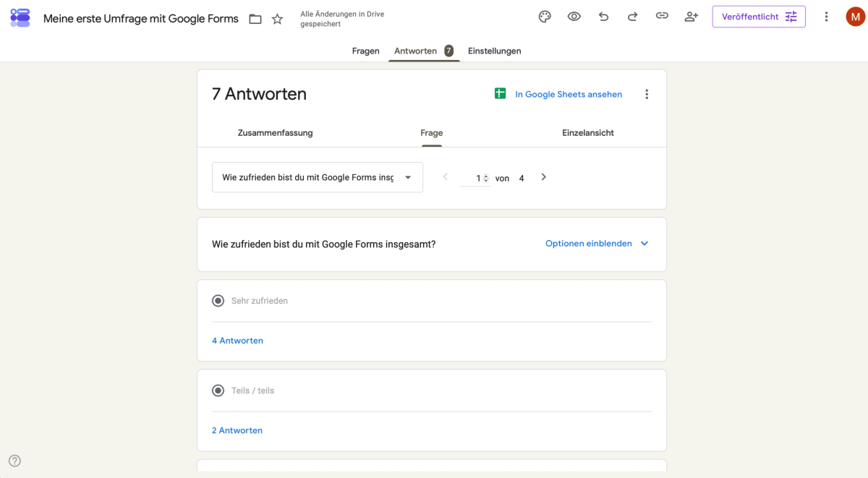Open response options three-dot menu
The image size is (868, 478).
(647, 94)
